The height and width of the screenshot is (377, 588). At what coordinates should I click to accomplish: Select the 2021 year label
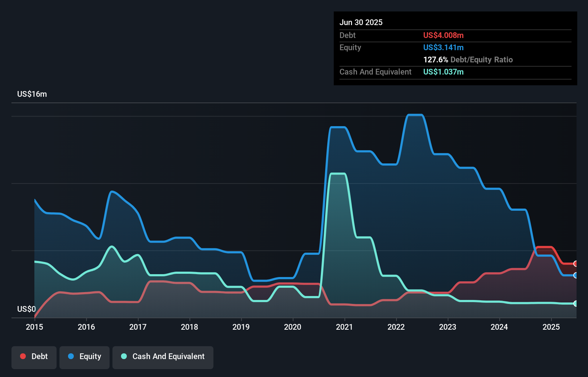344,327
